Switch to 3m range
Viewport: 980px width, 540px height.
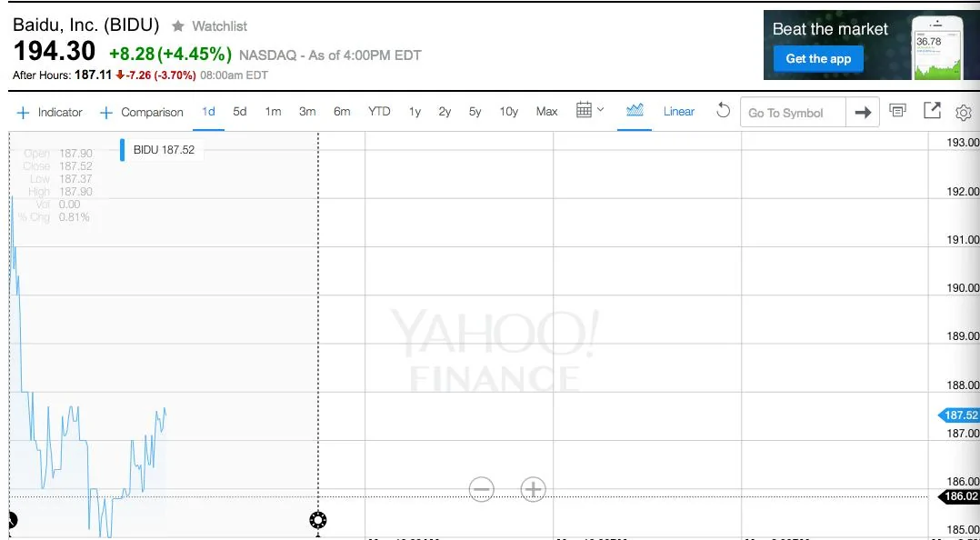tap(307, 112)
